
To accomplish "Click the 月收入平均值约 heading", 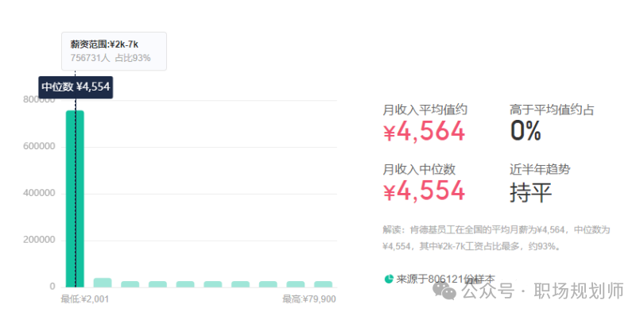I will click(x=425, y=110).
